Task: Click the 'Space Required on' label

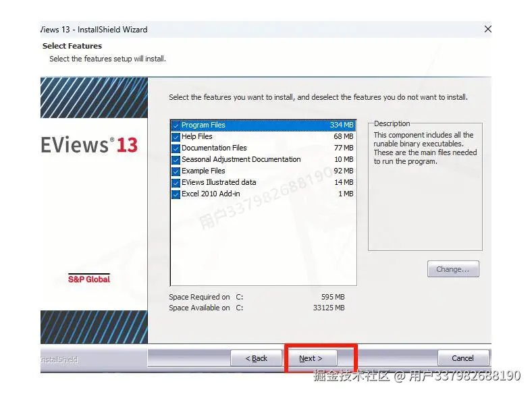Action: point(199,297)
